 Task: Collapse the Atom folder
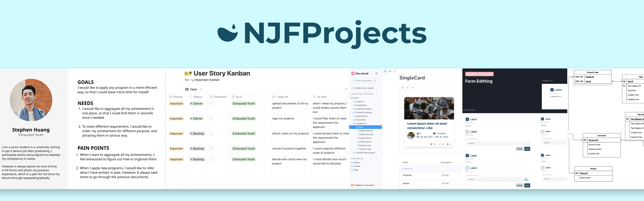(x=355, y=98)
